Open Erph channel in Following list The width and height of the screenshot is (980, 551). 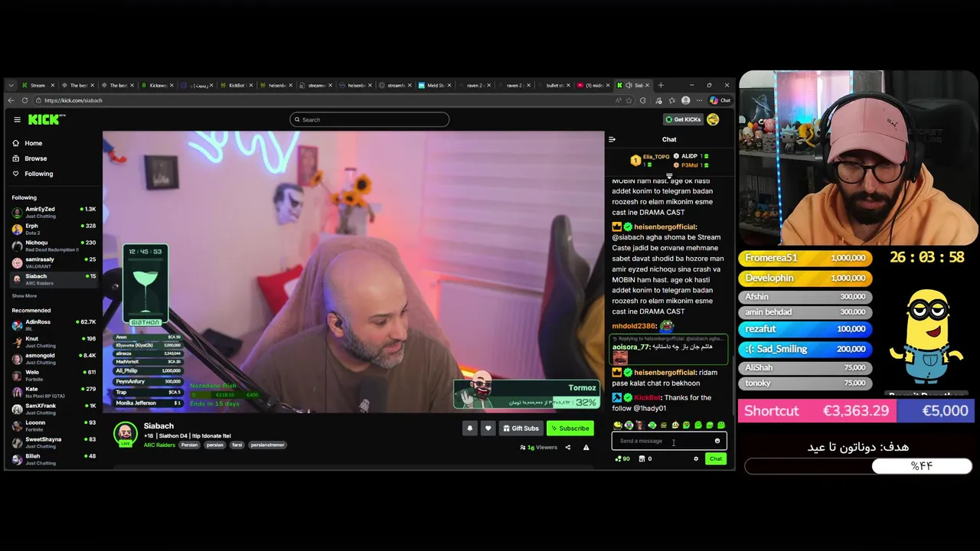click(54, 229)
